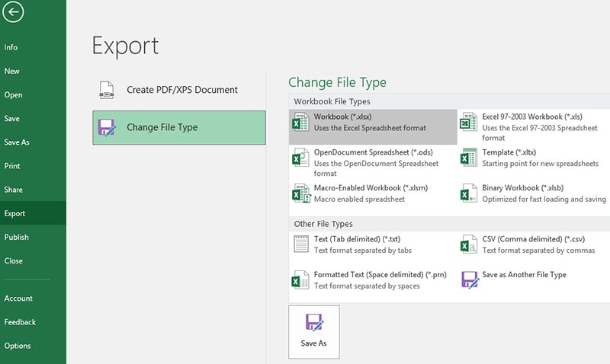The image size is (610, 364).
Task: Click the Text (Tab delimited) notepad icon
Action: point(301,244)
